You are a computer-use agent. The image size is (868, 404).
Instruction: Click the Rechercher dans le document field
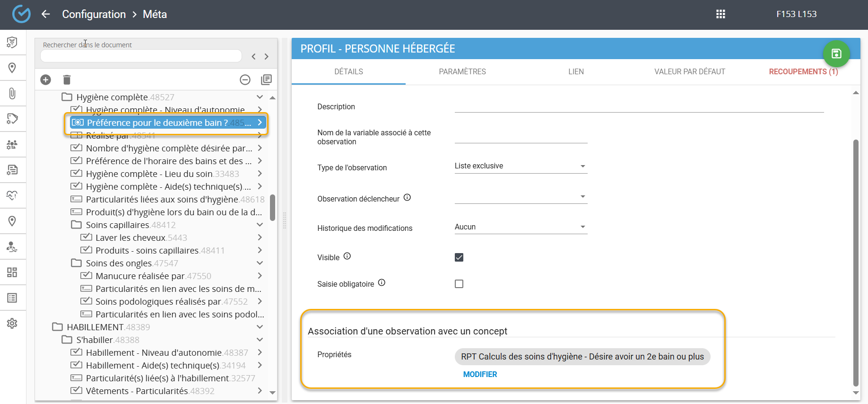point(141,56)
